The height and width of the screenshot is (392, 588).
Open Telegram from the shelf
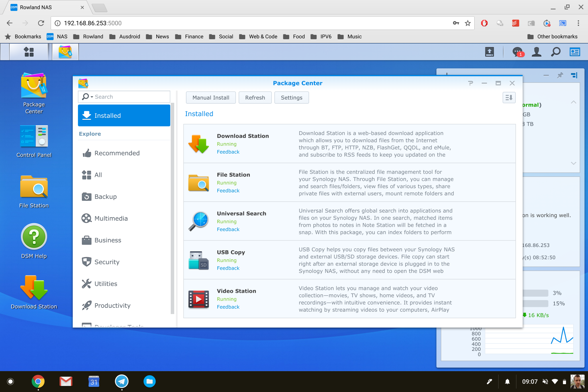[122, 381]
